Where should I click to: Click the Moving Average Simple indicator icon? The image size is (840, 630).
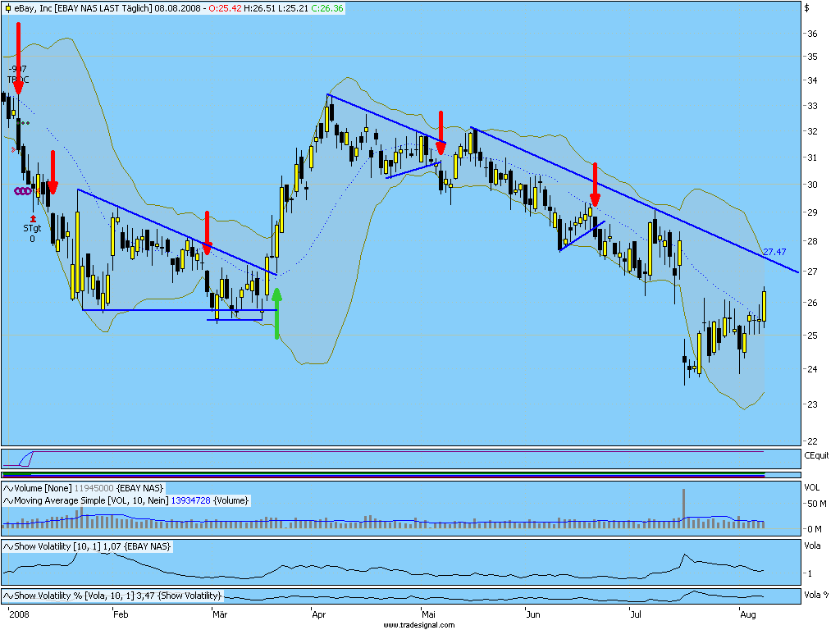point(8,500)
